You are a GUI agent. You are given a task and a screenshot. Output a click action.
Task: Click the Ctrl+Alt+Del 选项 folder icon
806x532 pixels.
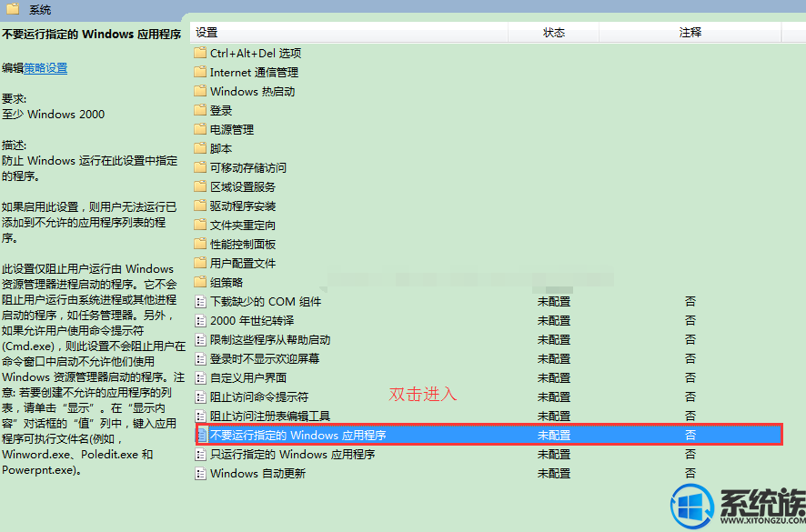coord(200,53)
